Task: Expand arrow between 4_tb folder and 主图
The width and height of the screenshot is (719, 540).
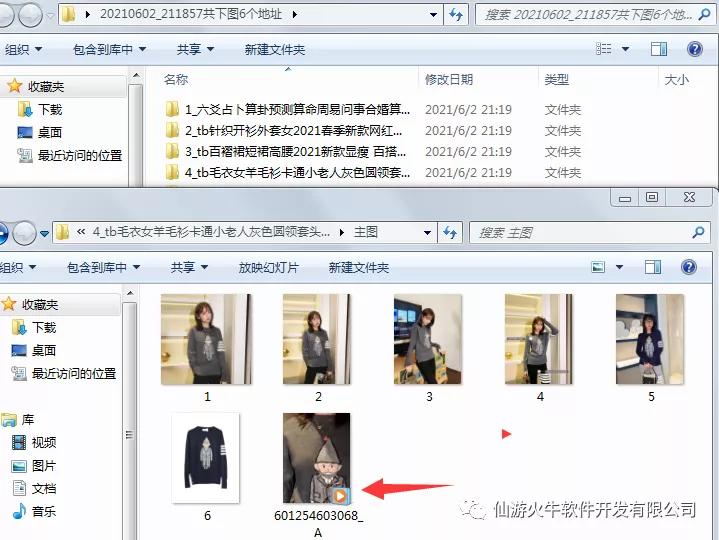Action: click(342, 232)
